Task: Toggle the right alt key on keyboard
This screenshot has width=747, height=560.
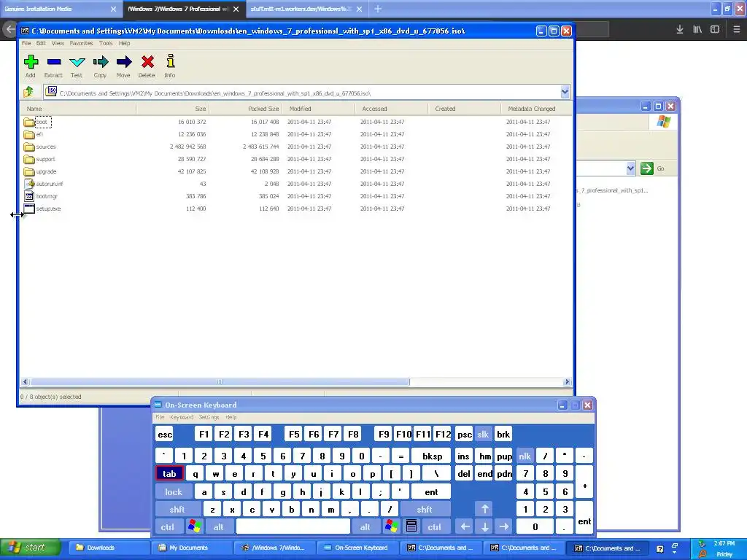Action: 365,526
